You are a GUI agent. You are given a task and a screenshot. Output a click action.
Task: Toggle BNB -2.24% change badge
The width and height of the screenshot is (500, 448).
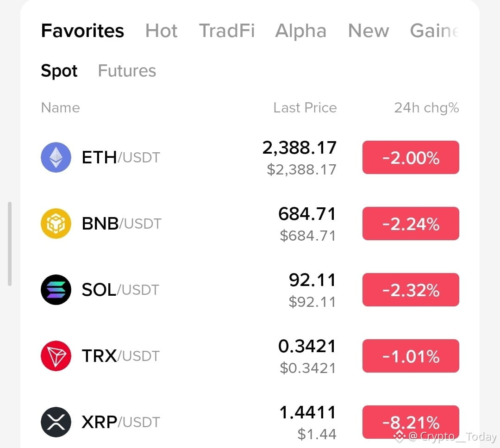click(411, 224)
